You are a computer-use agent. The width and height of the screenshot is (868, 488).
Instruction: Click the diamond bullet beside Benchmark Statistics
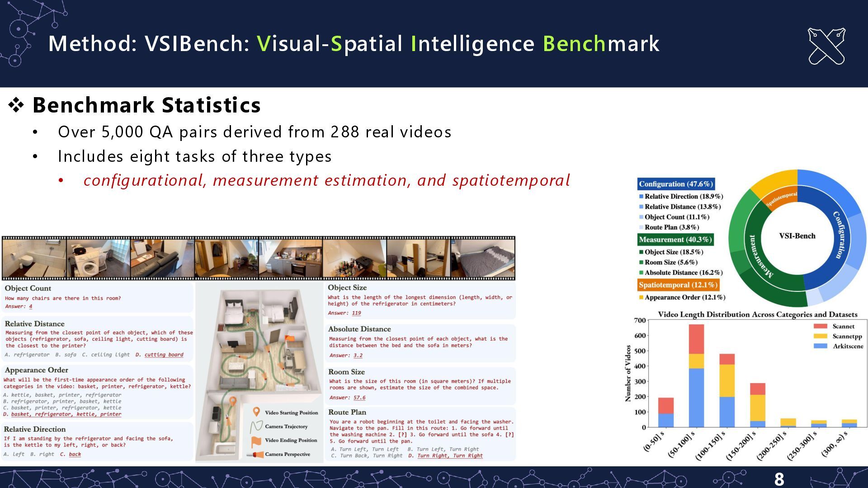[16, 105]
